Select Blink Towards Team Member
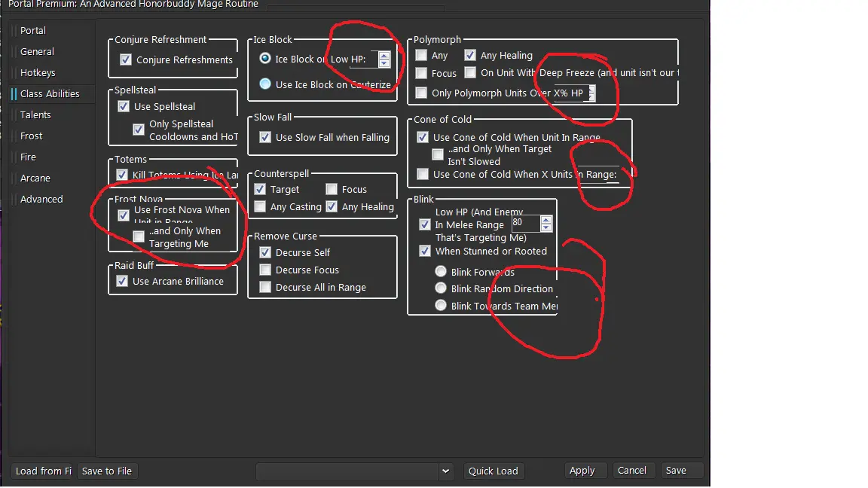 [441, 306]
